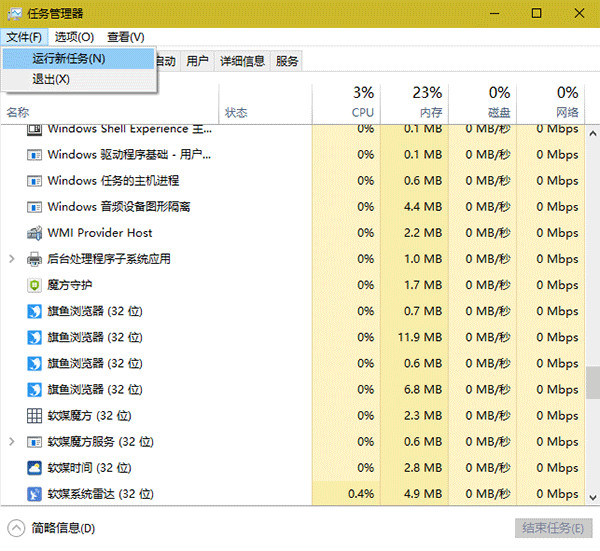The width and height of the screenshot is (600, 551).
Task: Expand the 软媒魔方服务 (32 位) process group
Action: pos(11,441)
